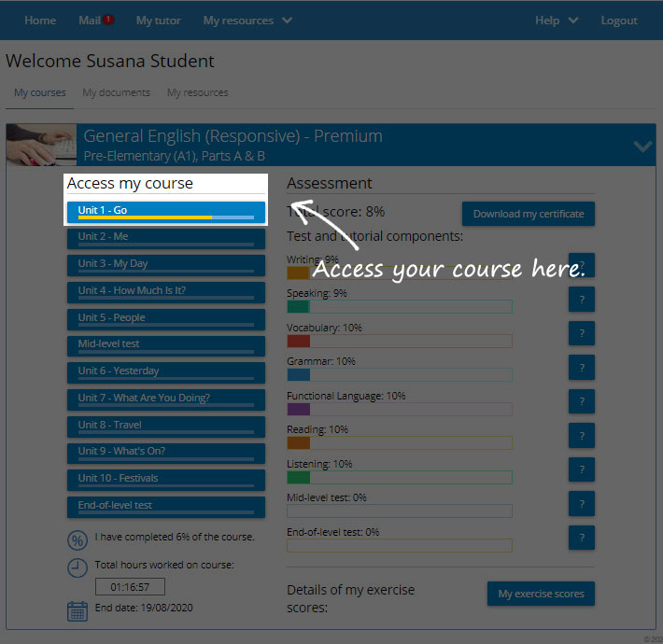Select Unit 7 - What Are You Doing?
This screenshot has height=644, width=663.
(x=166, y=399)
